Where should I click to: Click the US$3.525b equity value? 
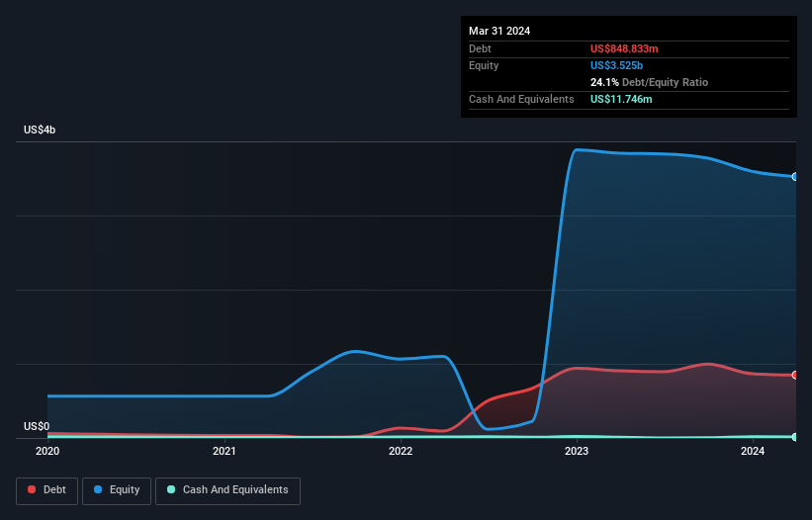[616, 65]
